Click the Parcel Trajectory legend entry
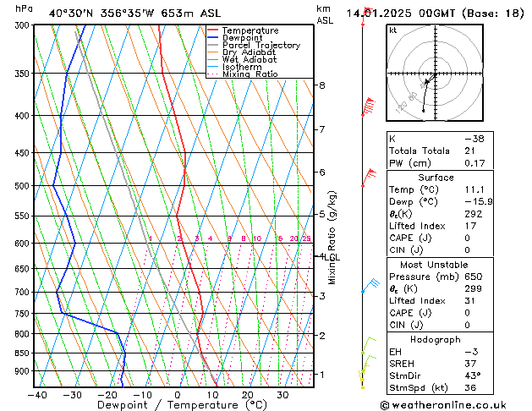The width and height of the screenshot is (532, 411). coord(254,45)
